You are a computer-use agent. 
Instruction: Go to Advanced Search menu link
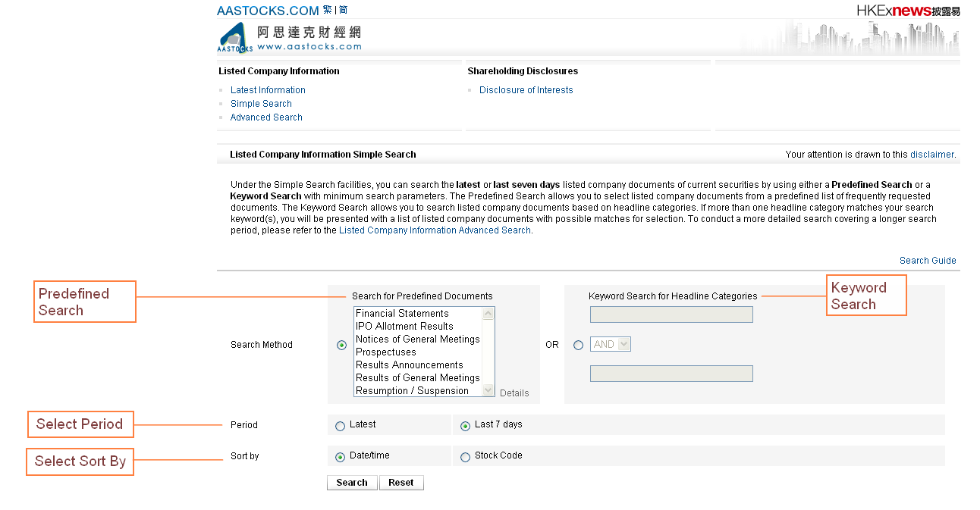(x=266, y=117)
